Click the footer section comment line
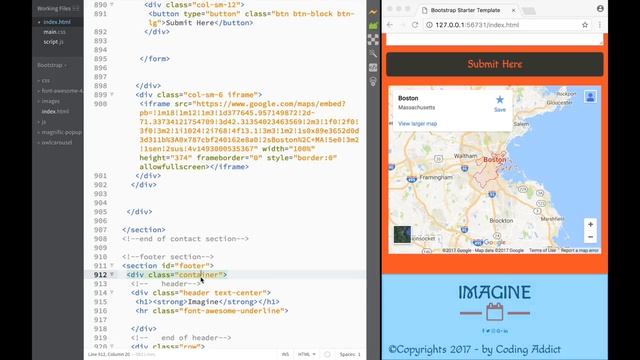640x360 pixels. coord(168,257)
